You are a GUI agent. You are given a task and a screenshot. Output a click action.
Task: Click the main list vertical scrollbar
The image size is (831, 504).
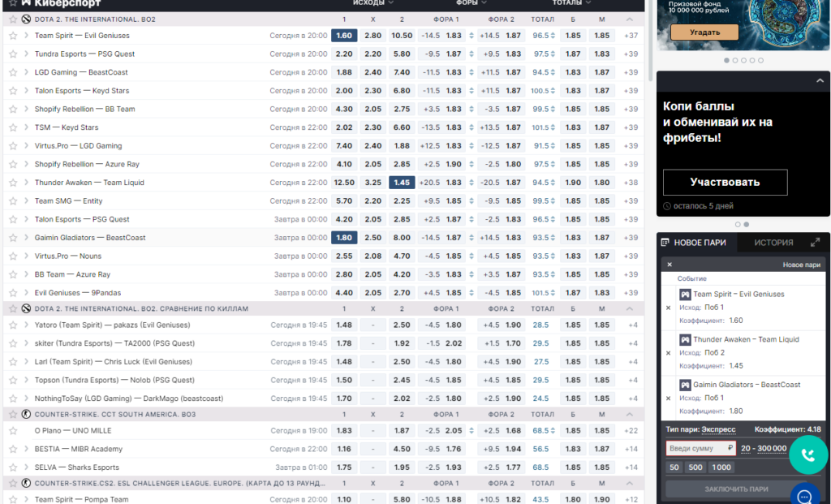[650, 42]
